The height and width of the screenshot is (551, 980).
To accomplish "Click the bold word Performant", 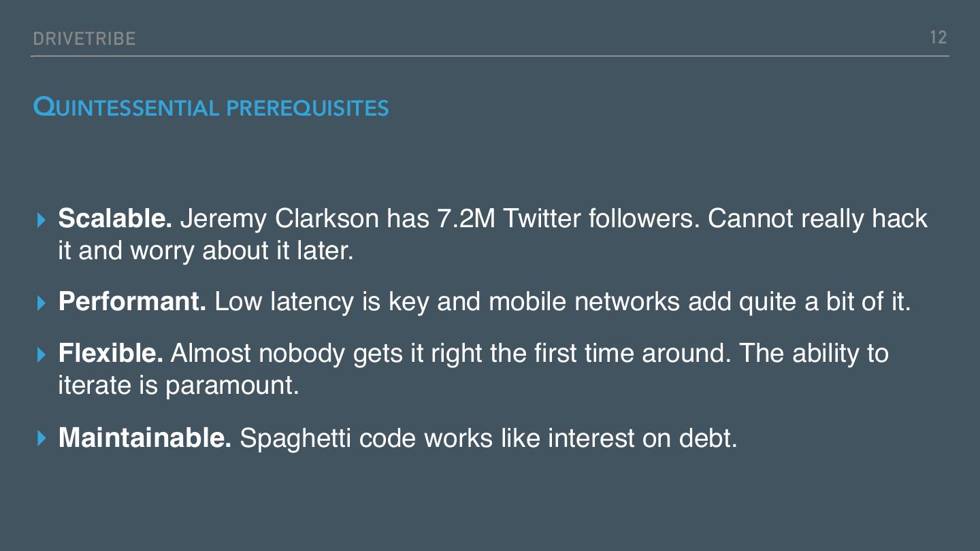I will tap(132, 302).
